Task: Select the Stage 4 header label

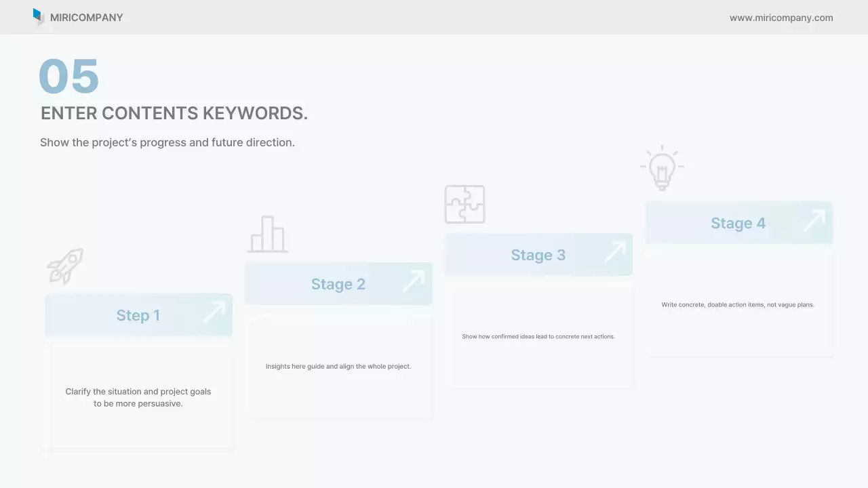Action: pos(738,223)
